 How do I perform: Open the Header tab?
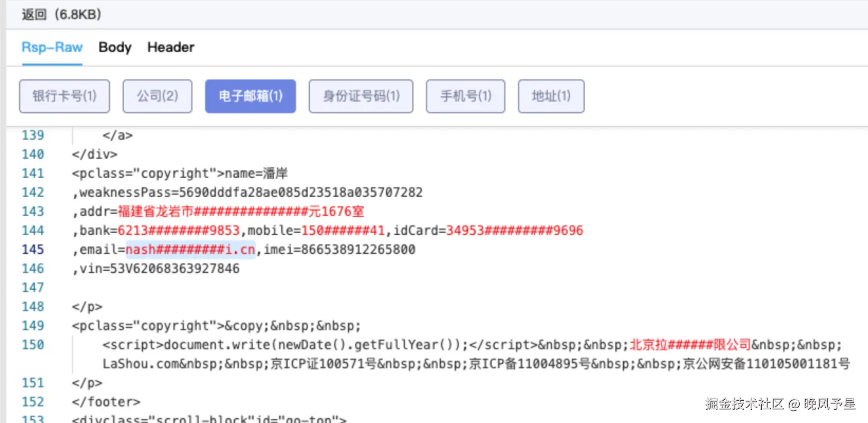click(171, 47)
